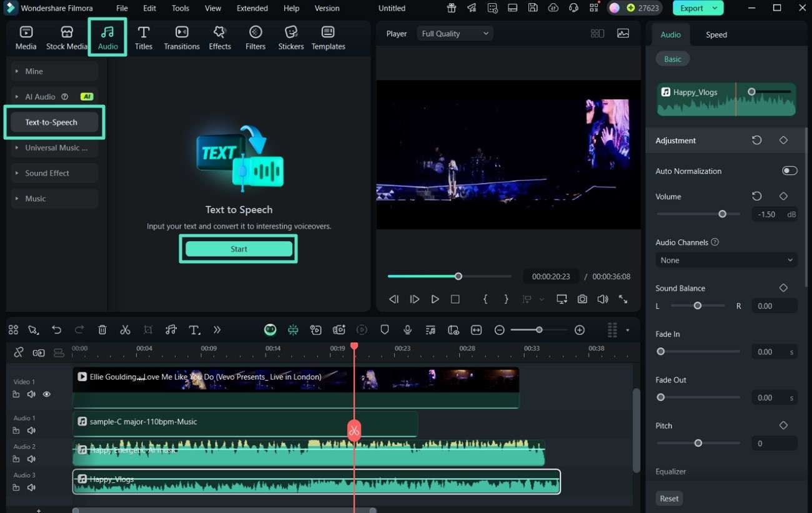The height and width of the screenshot is (513, 812).
Task: Open the Filters panel
Action: [x=255, y=37]
